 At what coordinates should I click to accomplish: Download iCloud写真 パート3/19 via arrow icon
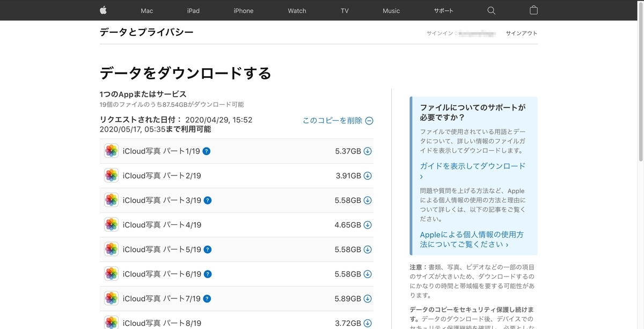click(x=368, y=201)
